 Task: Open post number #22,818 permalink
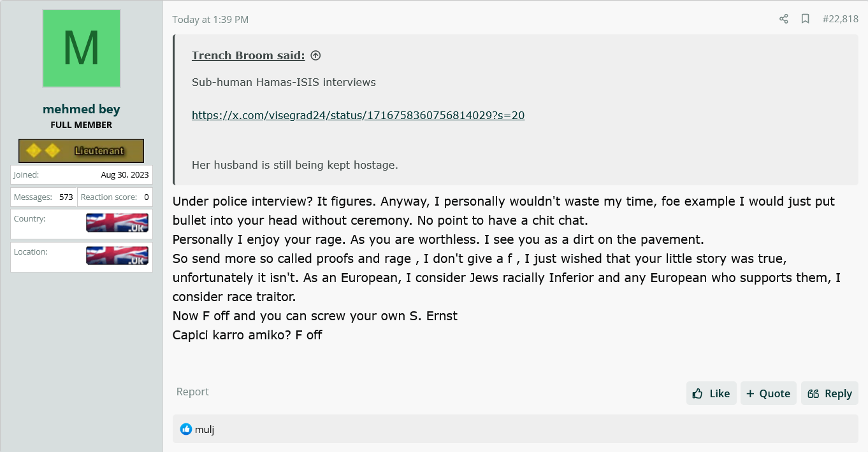click(840, 19)
